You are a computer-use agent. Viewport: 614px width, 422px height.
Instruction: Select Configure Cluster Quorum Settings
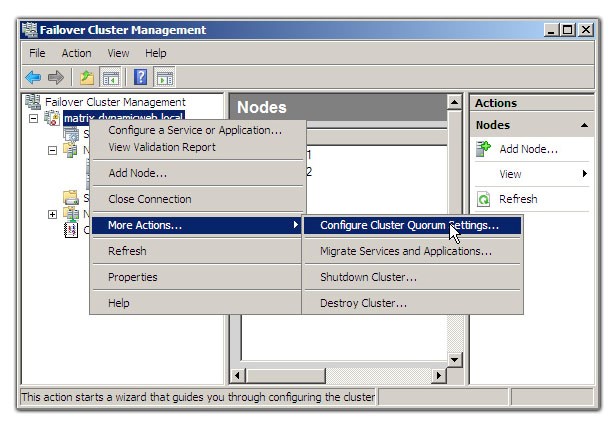click(412, 225)
